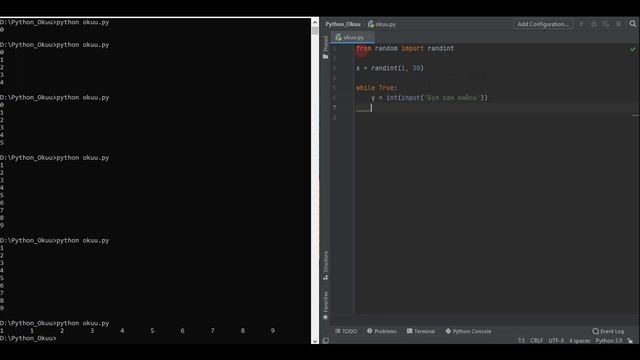Click the last command prompt line D:\Python_Okuu>

pos(28,338)
